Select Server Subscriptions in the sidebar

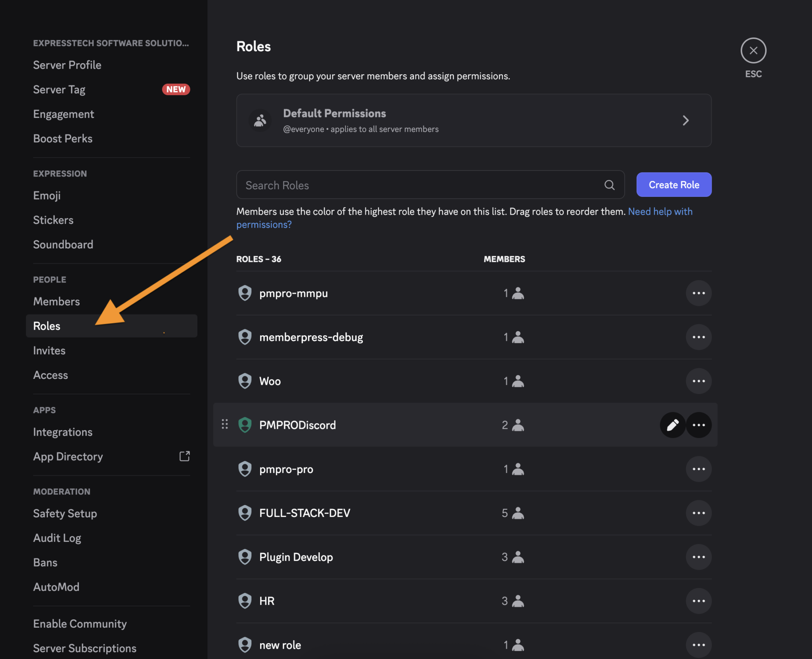(84, 648)
